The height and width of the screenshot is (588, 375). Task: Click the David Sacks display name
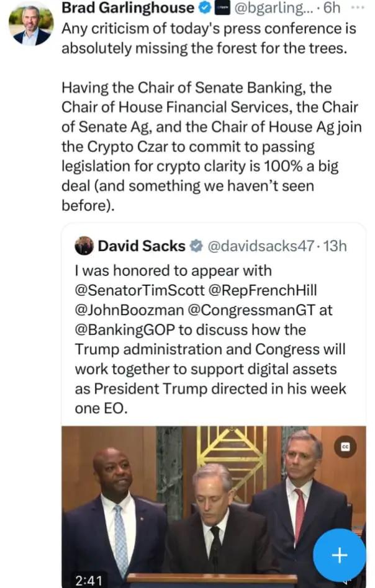(x=142, y=246)
